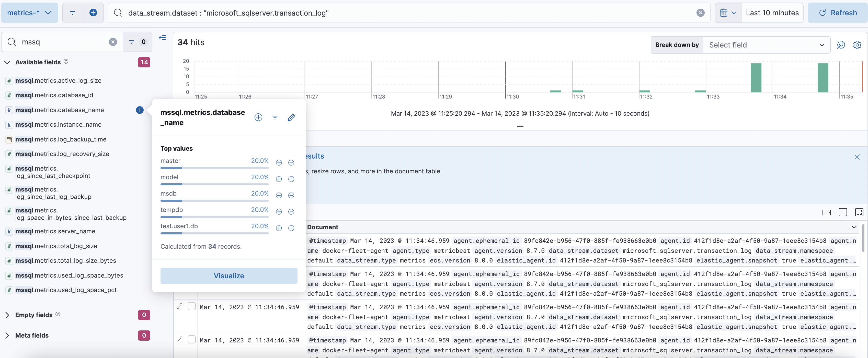Open chart options gear icon
This screenshot has height=358, width=868.
(x=857, y=45)
